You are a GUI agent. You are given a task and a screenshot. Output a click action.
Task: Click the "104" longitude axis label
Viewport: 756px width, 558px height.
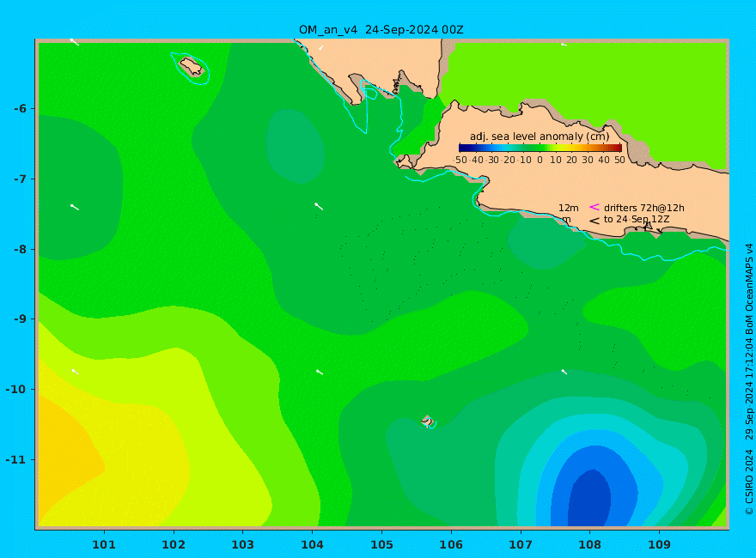click(312, 545)
